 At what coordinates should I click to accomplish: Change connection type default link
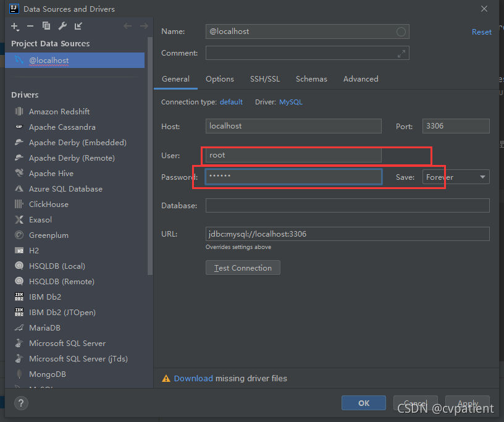(231, 102)
